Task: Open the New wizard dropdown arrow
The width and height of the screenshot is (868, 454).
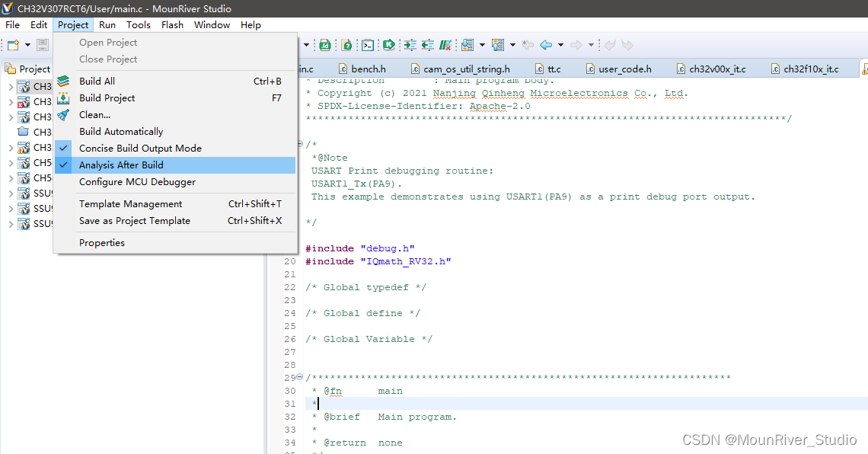Action: (x=27, y=45)
